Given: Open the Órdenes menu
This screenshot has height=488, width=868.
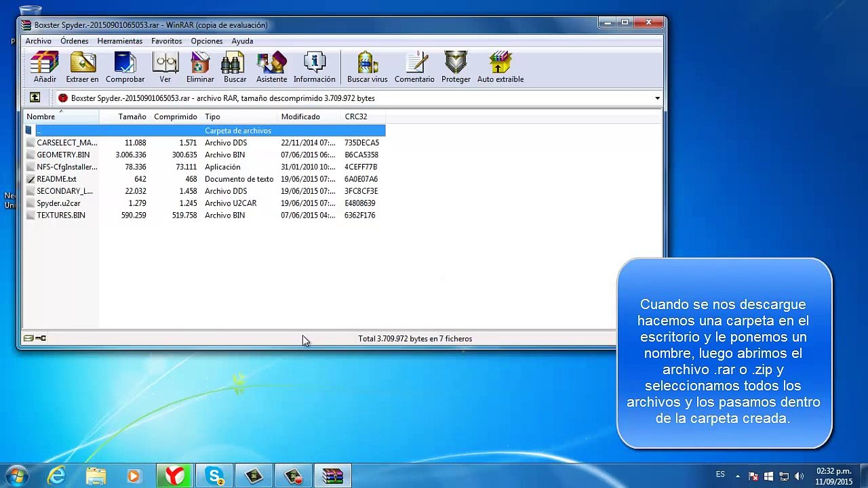Looking at the screenshot, I should tap(74, 41).
